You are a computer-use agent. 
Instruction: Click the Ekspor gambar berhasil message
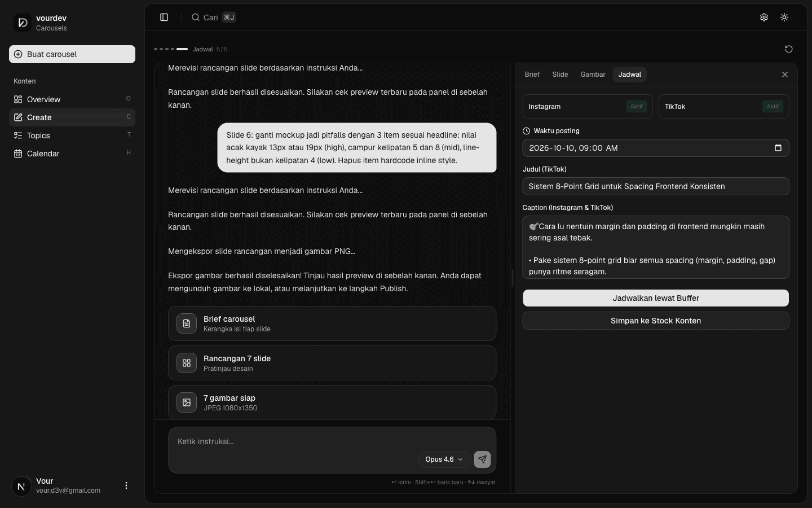tap(325, 282)
